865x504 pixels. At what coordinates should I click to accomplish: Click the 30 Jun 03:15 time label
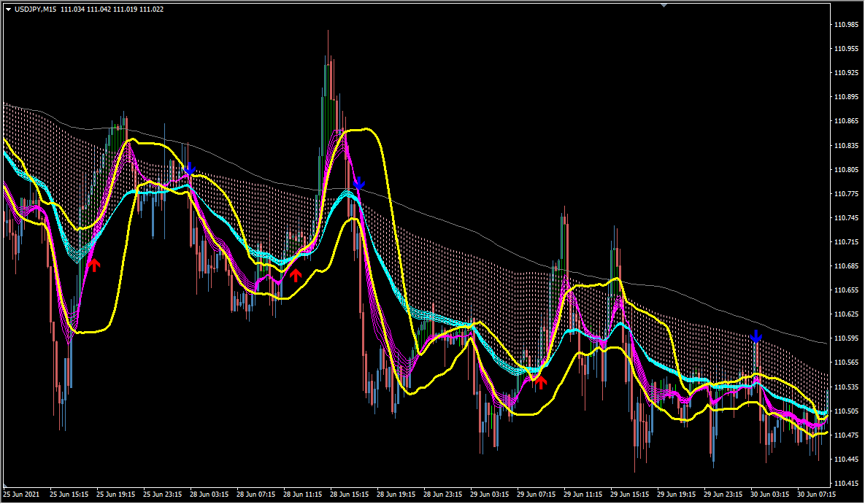click(769, 495)
